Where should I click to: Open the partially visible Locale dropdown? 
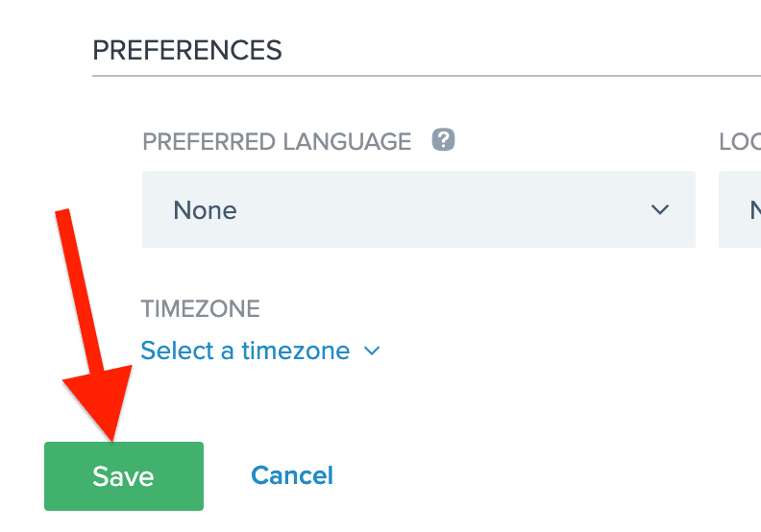[740, 209]
